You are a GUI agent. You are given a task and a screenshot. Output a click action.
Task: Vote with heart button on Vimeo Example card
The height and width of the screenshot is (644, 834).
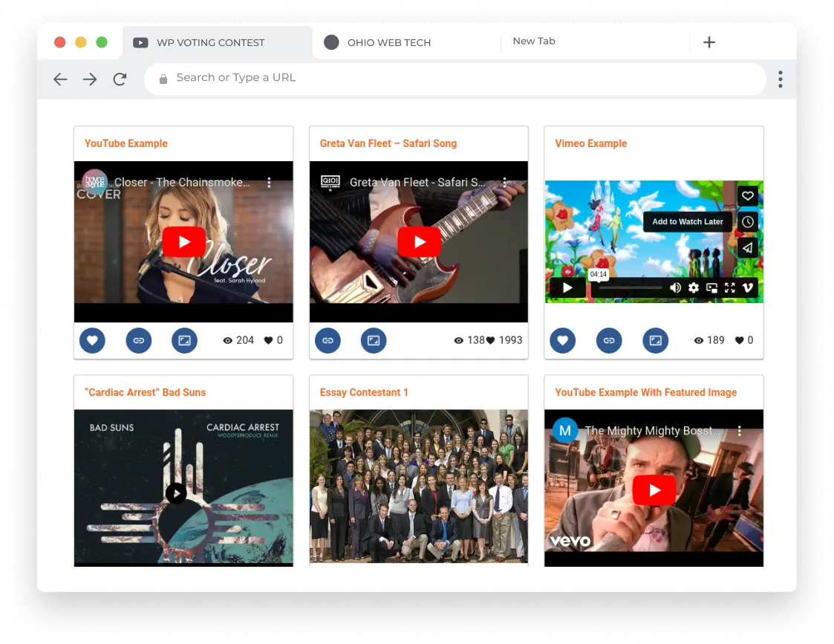click(x=563, y=340)
